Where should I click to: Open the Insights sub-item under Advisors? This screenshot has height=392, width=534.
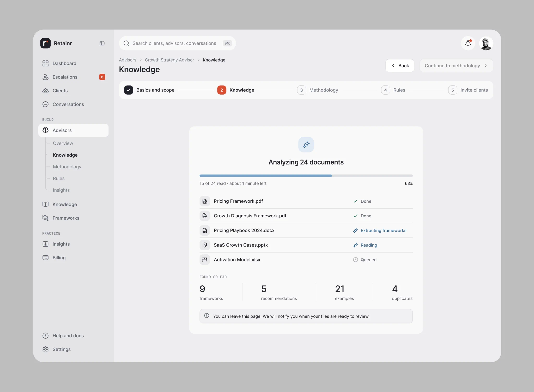[61, 190]
